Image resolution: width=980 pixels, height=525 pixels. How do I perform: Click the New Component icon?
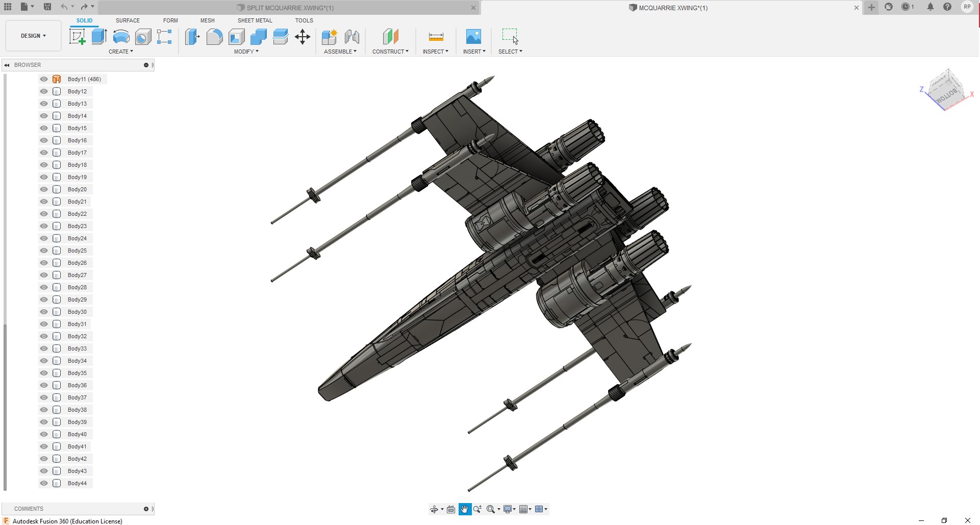coord(330,37)
